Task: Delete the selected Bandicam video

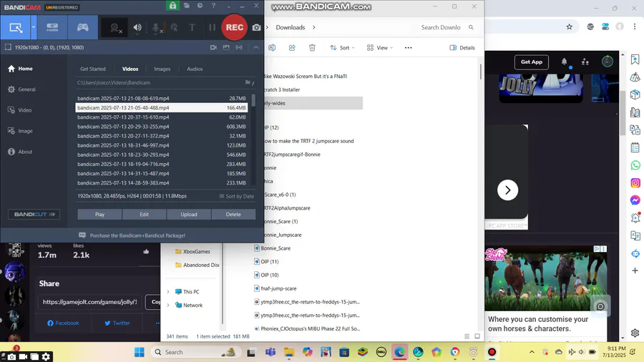Action: coord(233,214)
